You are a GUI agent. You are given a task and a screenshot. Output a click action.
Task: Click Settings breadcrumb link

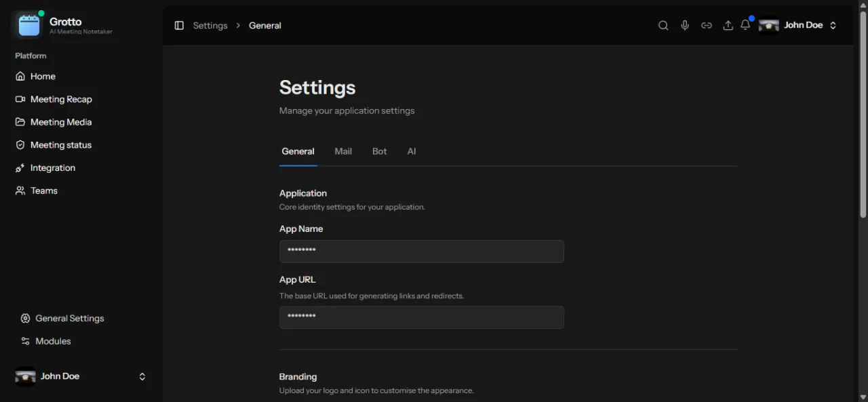210,25
